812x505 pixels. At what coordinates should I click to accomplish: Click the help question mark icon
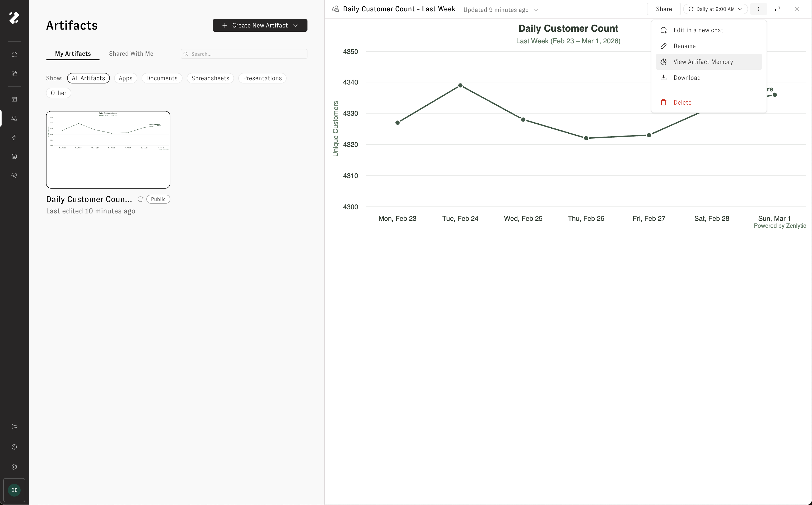coord(14,447)
